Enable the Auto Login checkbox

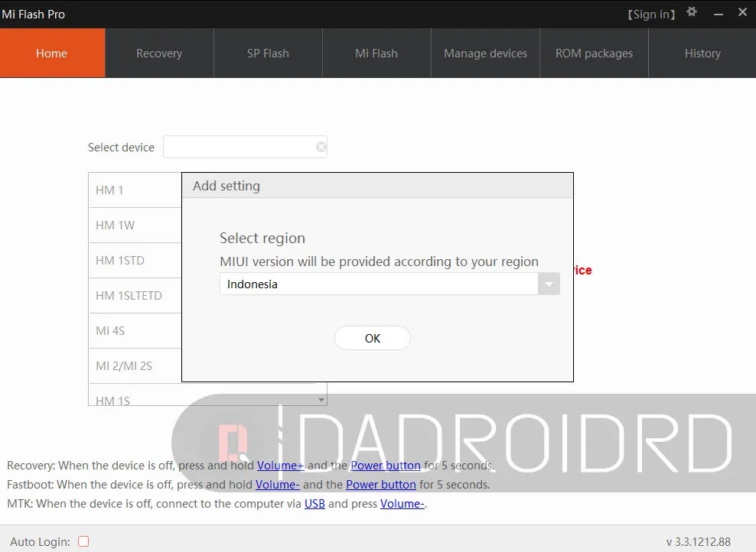83,541
